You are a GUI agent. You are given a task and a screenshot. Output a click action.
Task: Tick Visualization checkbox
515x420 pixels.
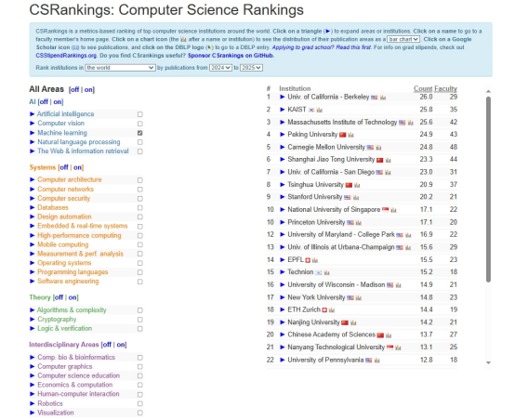tap(140, 413)
